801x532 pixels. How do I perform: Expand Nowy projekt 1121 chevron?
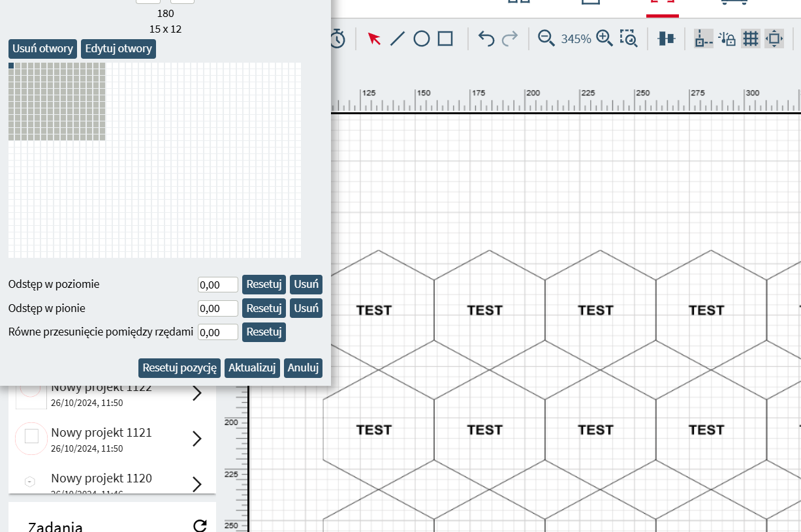[x=197, y=439]
